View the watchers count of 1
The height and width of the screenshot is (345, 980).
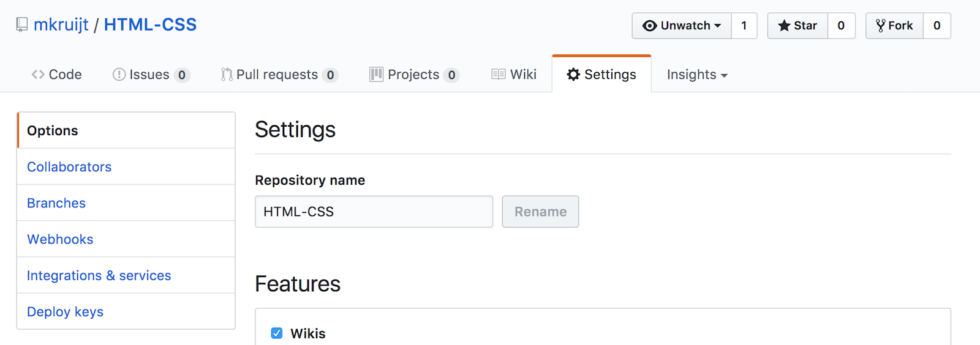click(x=744, y=26)
